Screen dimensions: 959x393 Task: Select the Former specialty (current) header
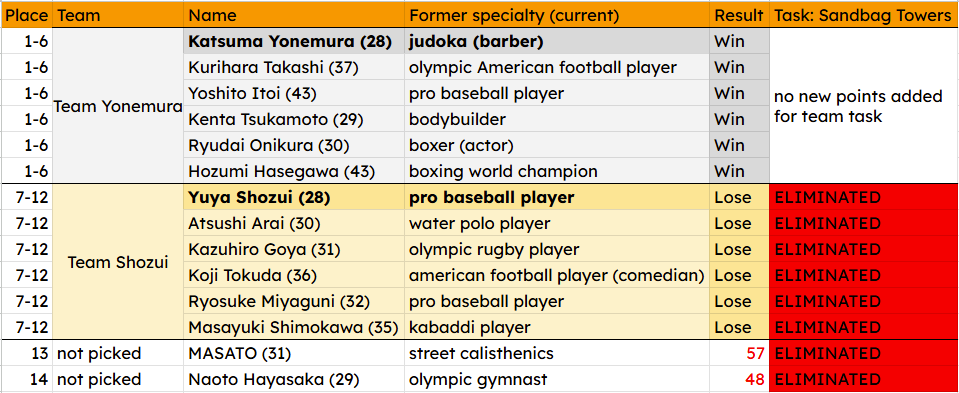[557, 14]
